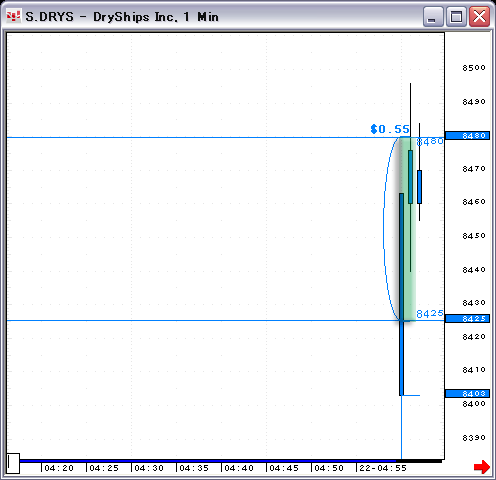Click the 04:35 time axis label

(x=194, y=468)
